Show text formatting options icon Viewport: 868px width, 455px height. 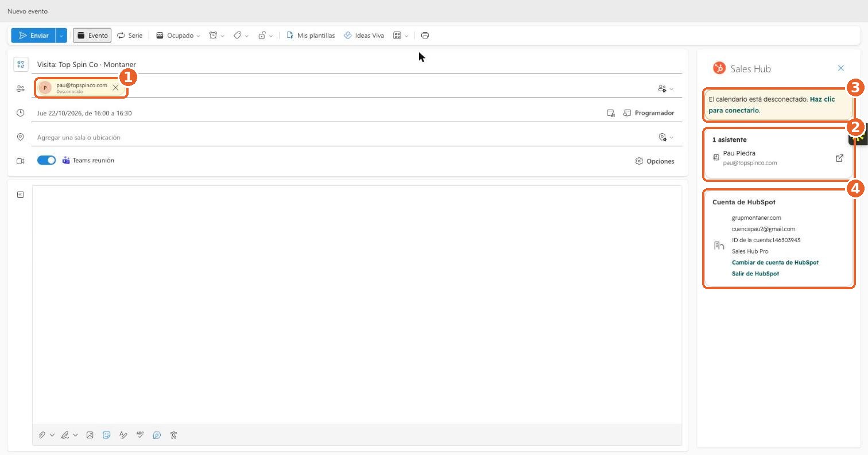pyautogui.click(x=123, y=435)
